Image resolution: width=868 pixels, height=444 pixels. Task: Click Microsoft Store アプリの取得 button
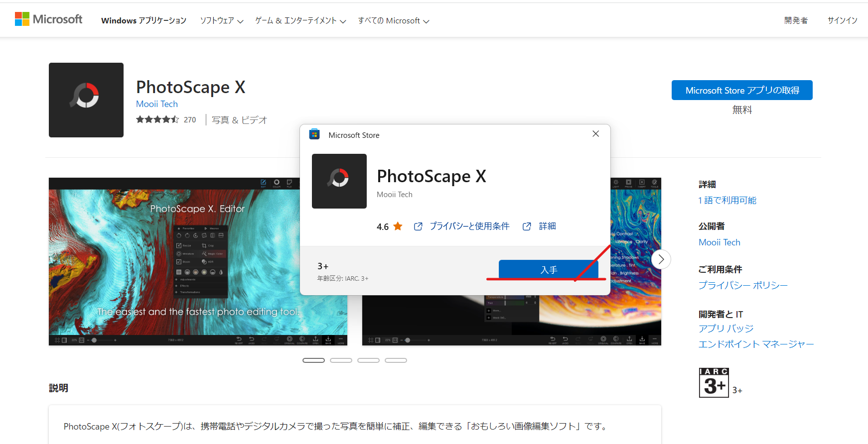pyautogui.click(x=742, y=90)
